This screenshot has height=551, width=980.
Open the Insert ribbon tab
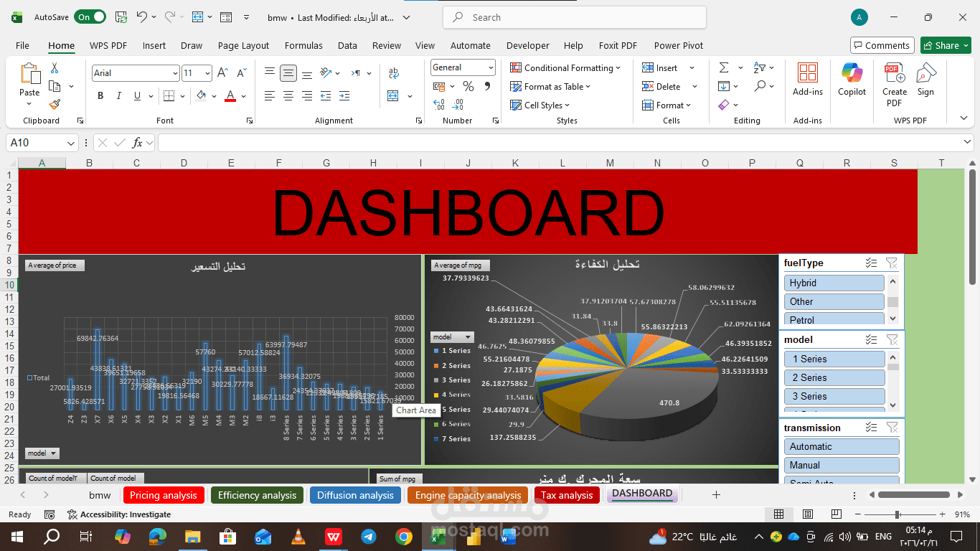(x=154, y=45)
